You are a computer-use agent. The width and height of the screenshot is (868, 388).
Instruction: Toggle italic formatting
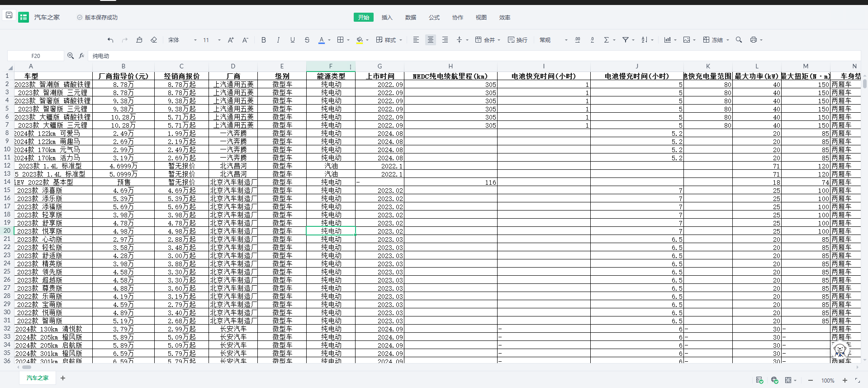(x=278, y=40)
